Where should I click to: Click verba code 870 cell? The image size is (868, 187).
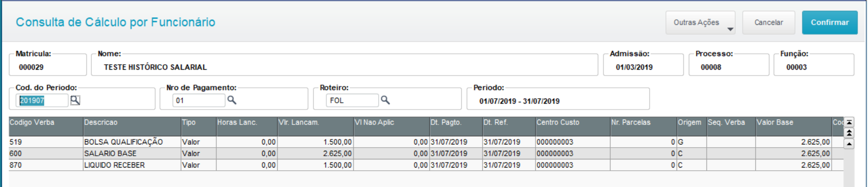46,165
